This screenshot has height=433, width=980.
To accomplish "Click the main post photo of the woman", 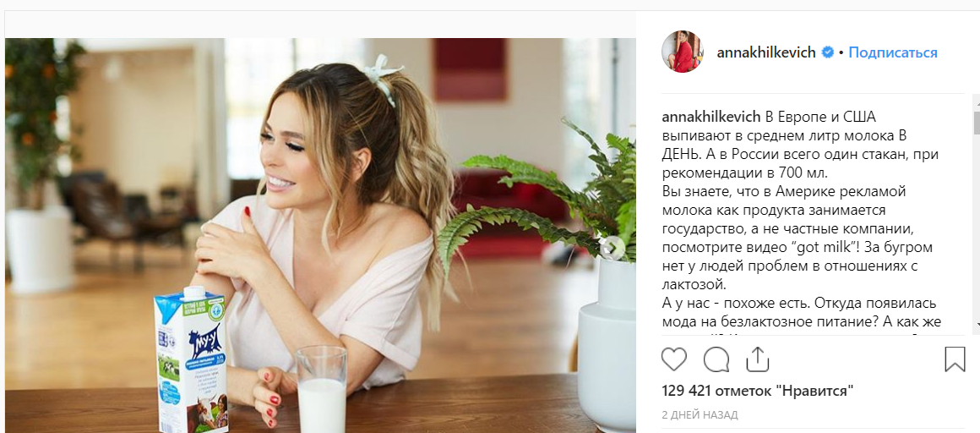I will [320, 235].
